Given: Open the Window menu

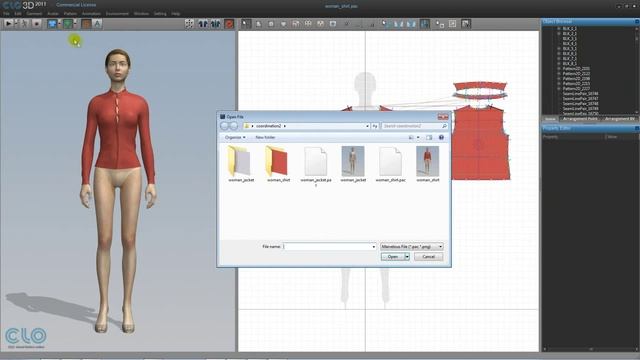Looking at the screenshot, I should [141, 13].
